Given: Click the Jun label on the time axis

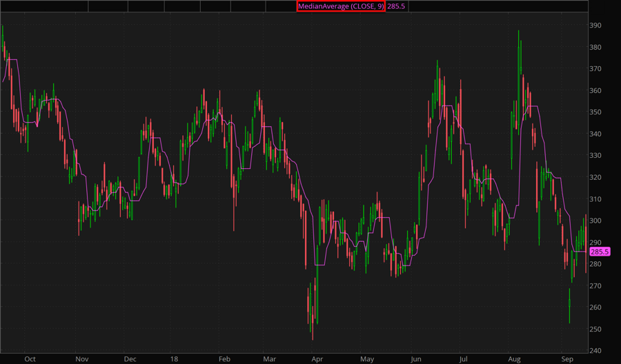Looking at the screenshot, I should (415, 359).
